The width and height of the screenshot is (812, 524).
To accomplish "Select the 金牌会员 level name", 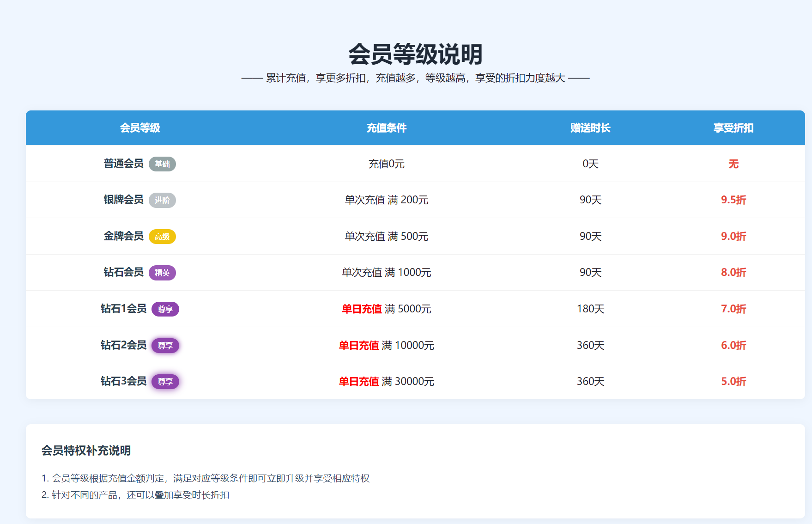I will (123, 236).
